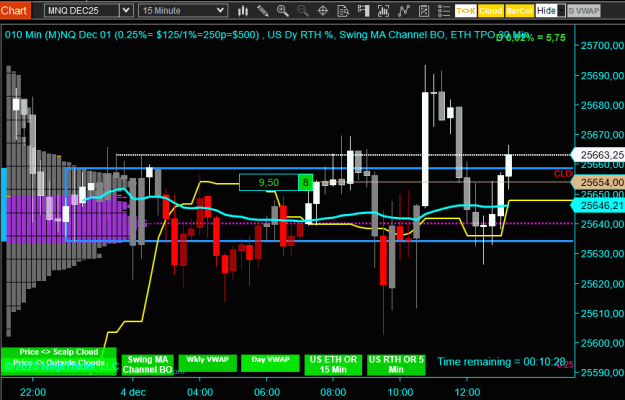Toggle the US RTH OR 5 Min button

coord(396,365)
